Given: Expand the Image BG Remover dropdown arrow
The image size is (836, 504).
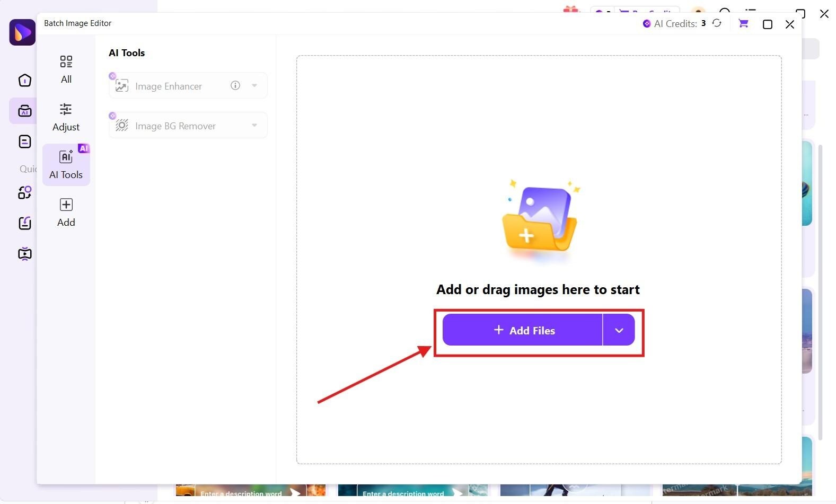Looking at the screenshot, I should click(x=254, y=125).
